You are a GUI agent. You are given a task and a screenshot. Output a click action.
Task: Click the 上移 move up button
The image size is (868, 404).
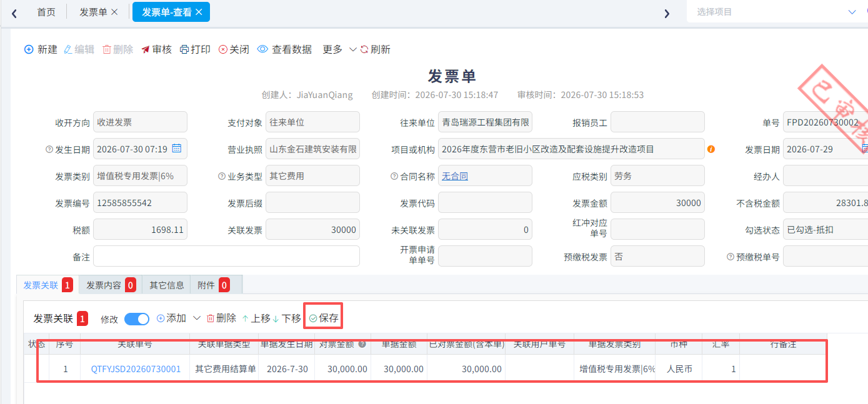(256, 318)
